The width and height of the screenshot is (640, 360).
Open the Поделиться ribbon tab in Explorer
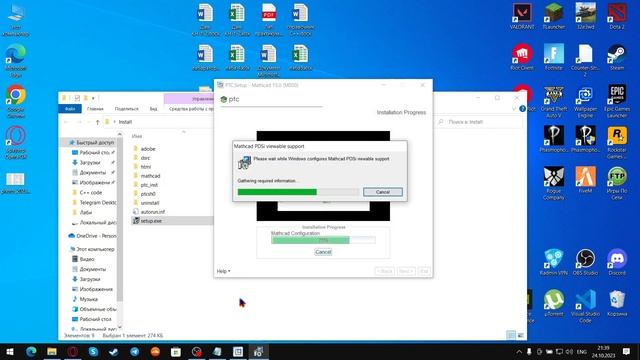(127, 109)
